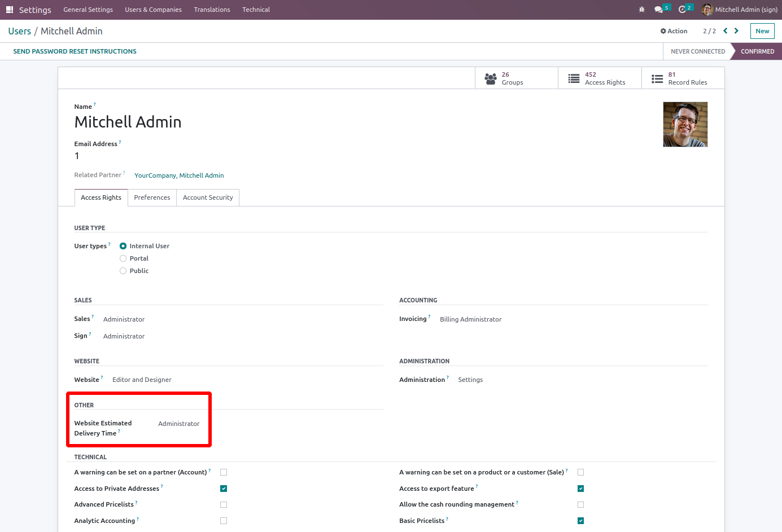Enable warning on partner (Account) checkbox
This screenshot has height=532, width=782.
(x=224, y=472)
